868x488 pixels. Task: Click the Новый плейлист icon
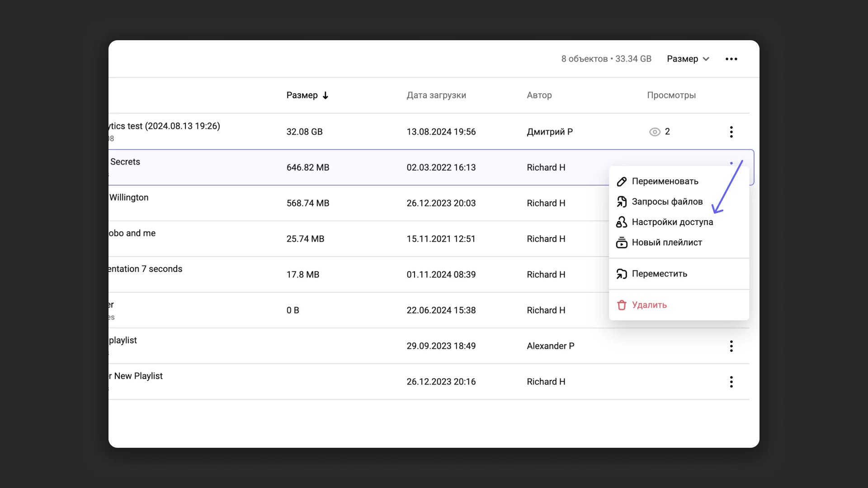622,243
